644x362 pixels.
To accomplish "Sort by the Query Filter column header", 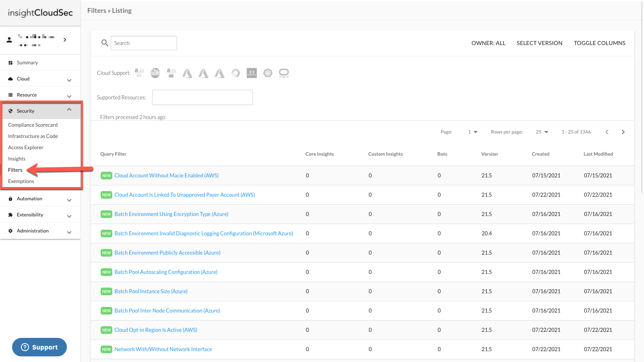I will 114,154.
